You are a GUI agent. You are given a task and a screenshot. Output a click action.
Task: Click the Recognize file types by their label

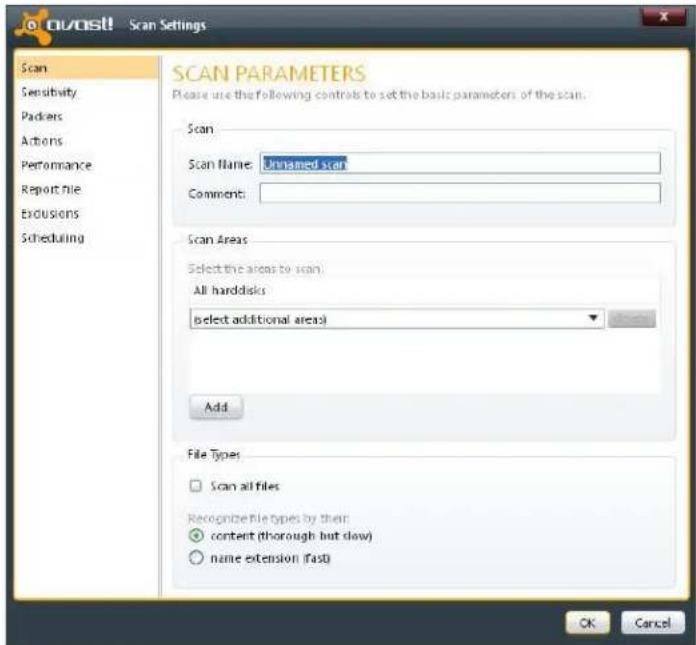click(x=268, y=518)
